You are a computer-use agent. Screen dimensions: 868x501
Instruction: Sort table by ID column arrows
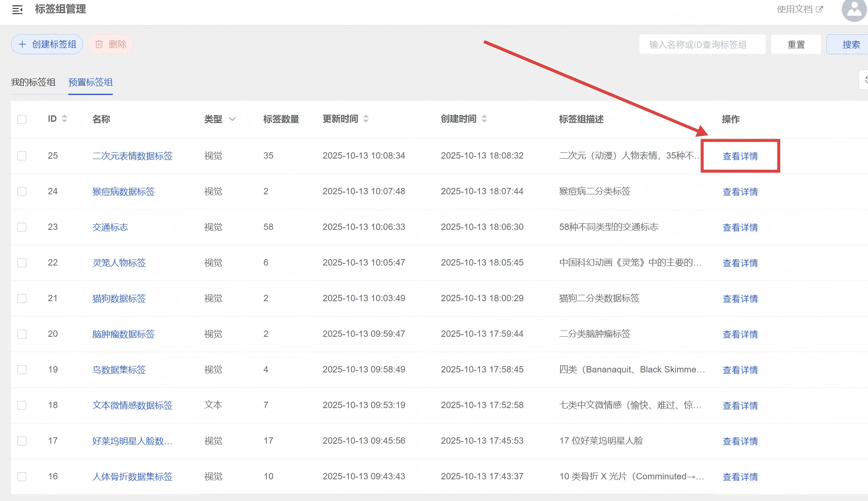[x=64, y=119]
